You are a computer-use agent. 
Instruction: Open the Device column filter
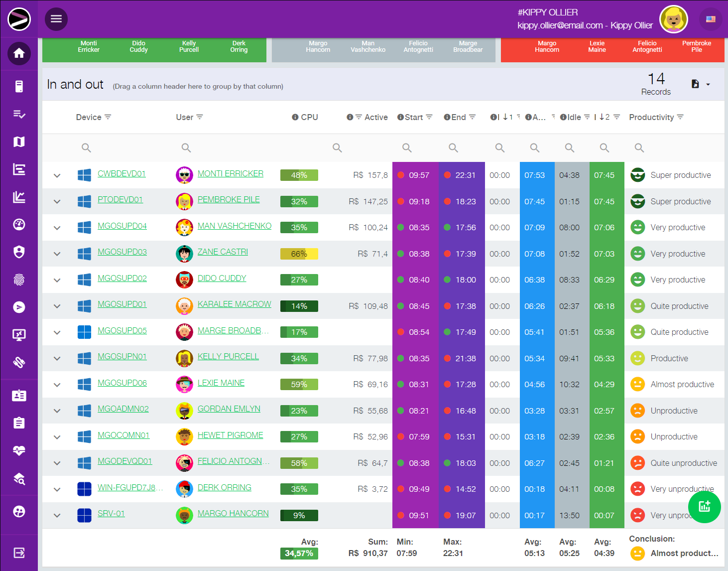[108, 117]
